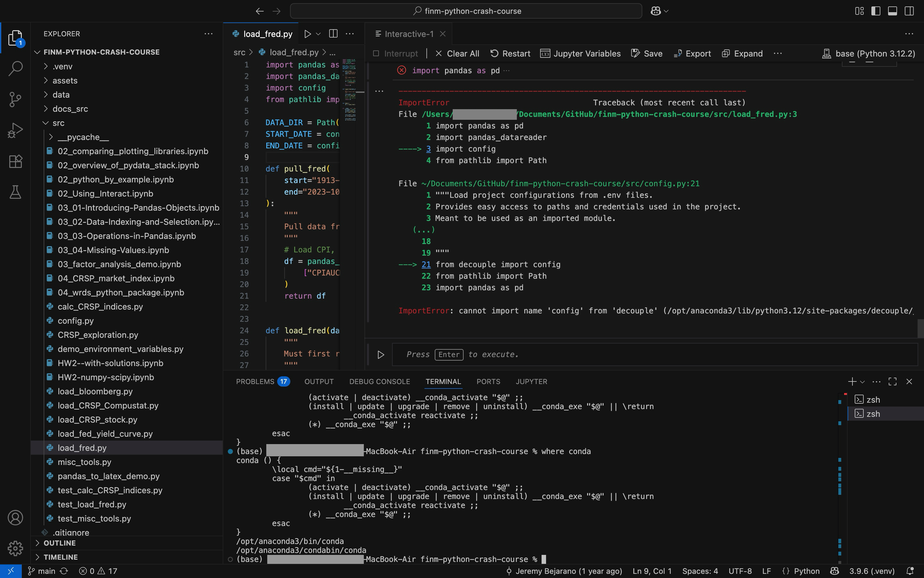This screenshot has width=924, height=578.
Task: Select the first zsh terminal instance
Action: click(886, 400)
